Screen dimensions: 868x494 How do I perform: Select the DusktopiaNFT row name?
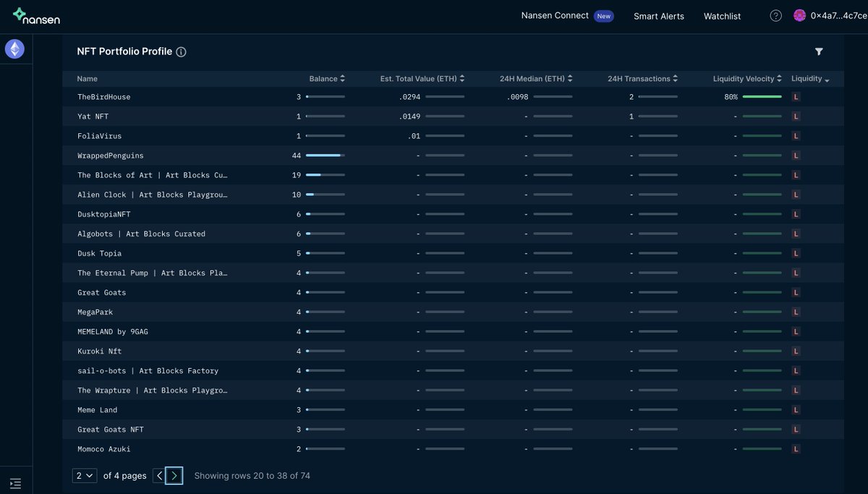tap(104, 215)
